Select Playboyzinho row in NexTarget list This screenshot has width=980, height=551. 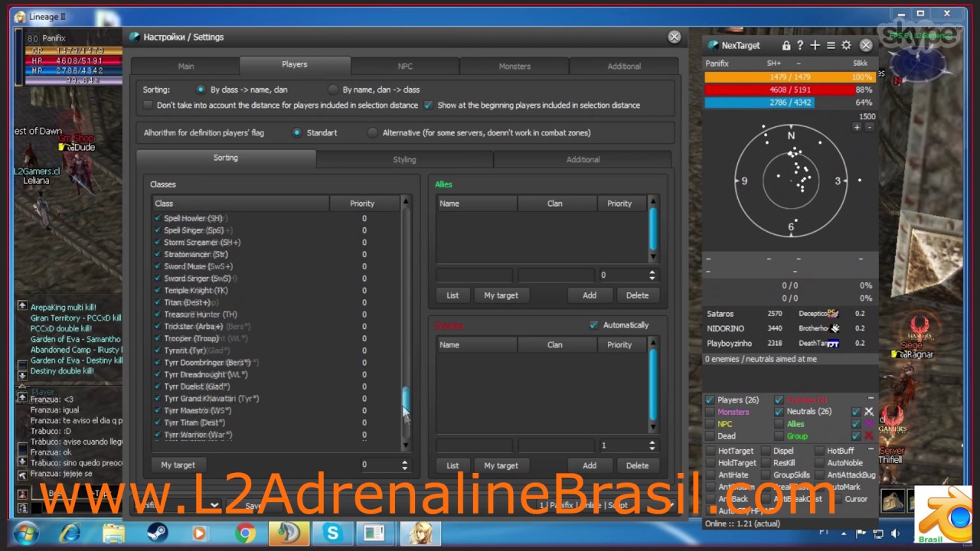pos(791,344)
